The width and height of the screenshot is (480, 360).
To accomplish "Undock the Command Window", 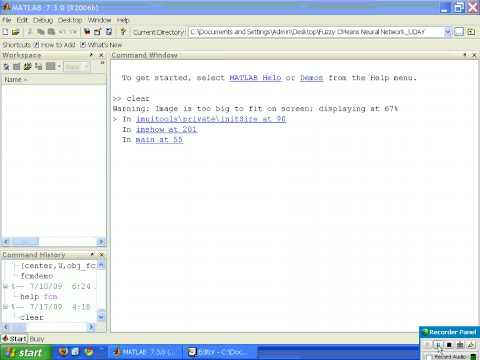I will coord(465,55).
